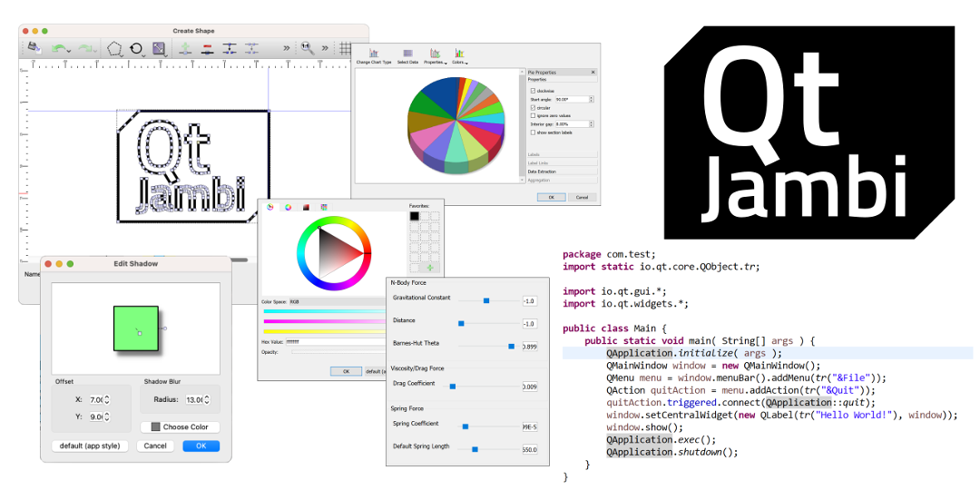Screen dimensions: 980x490
Task: Toggle the grid icon in toolbar
Action: coord(345,48)
